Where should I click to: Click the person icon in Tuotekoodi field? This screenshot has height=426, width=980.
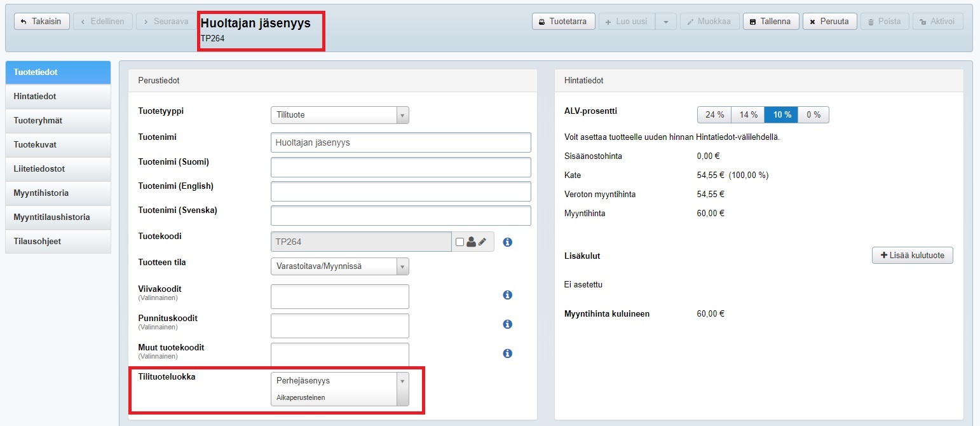coord(471,242)
